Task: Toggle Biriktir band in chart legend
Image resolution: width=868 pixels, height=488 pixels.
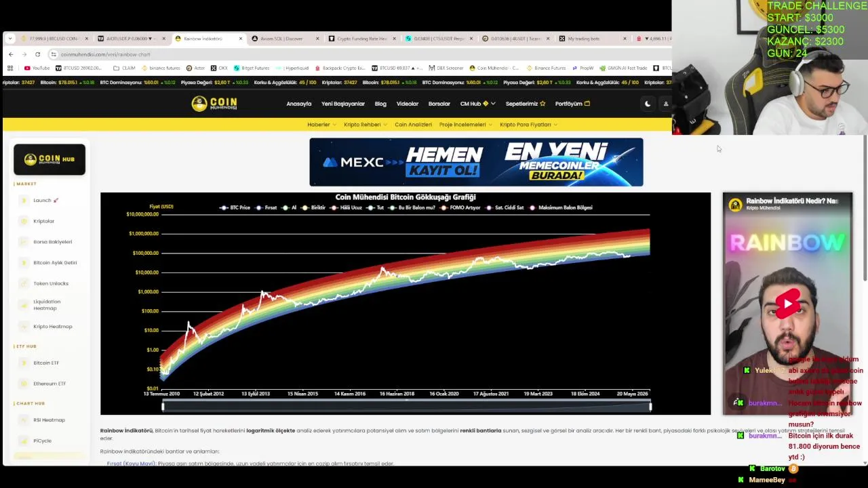Action: pos(314,207)
